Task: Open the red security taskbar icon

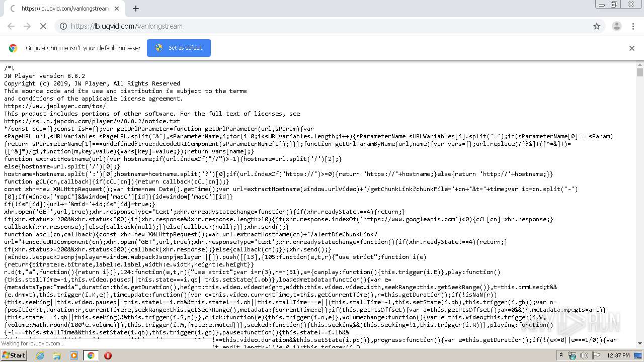Action: click(108, 355)
